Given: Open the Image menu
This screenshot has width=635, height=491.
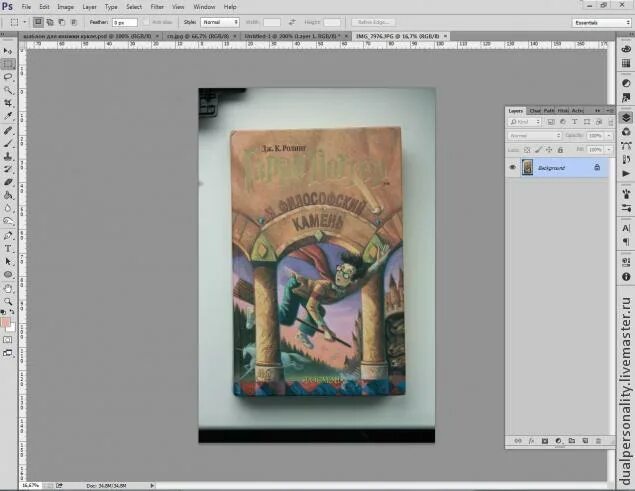Looking at the screenshot, I should click(65, 7).
